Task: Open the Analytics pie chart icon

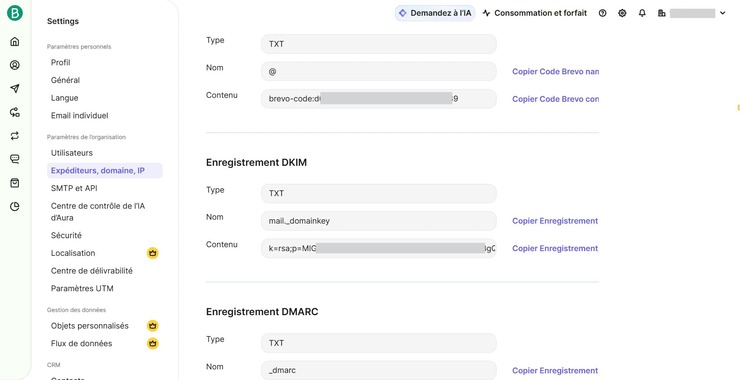Action: point(15,206)
